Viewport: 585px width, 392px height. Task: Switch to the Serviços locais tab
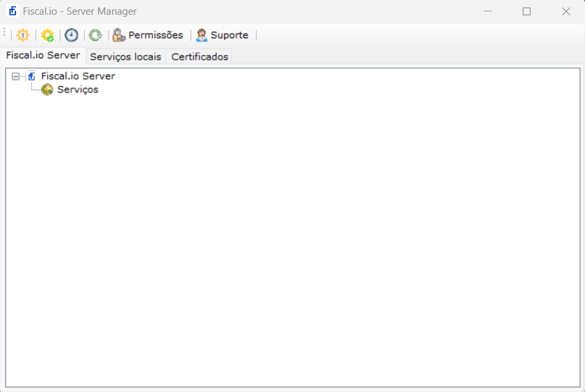pos(125,57)
